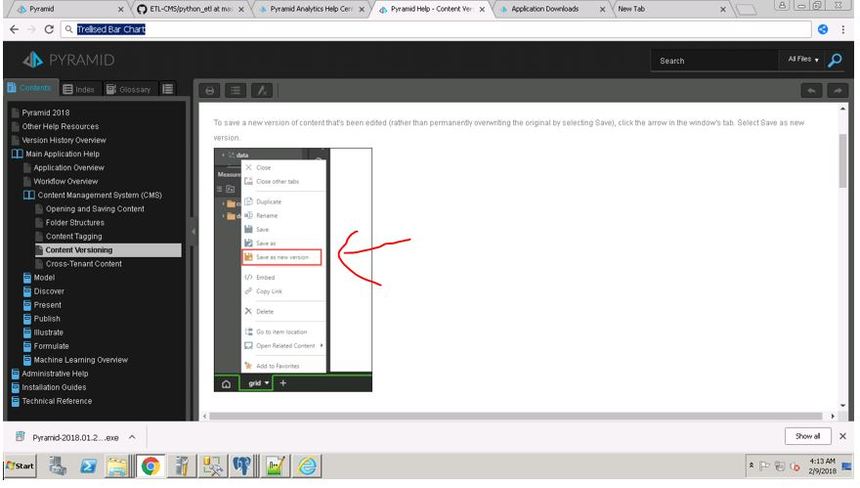Open Opening and Saving Content topic

(95, 209)
